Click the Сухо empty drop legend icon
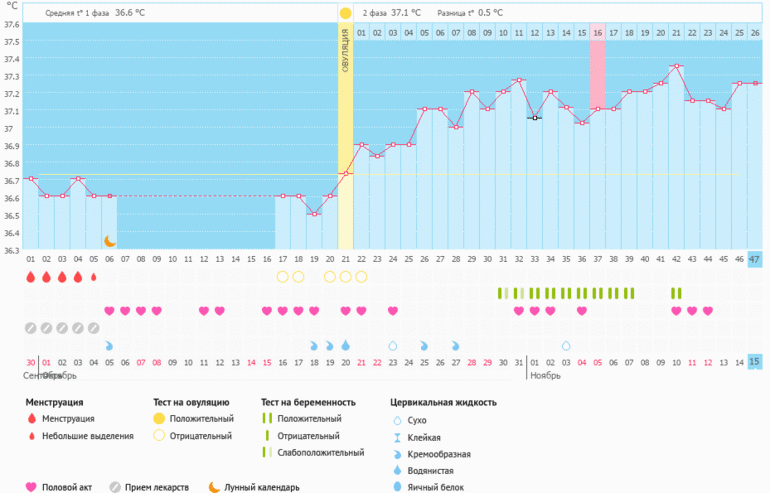770x493 pixels. click(x=398, y=420)
